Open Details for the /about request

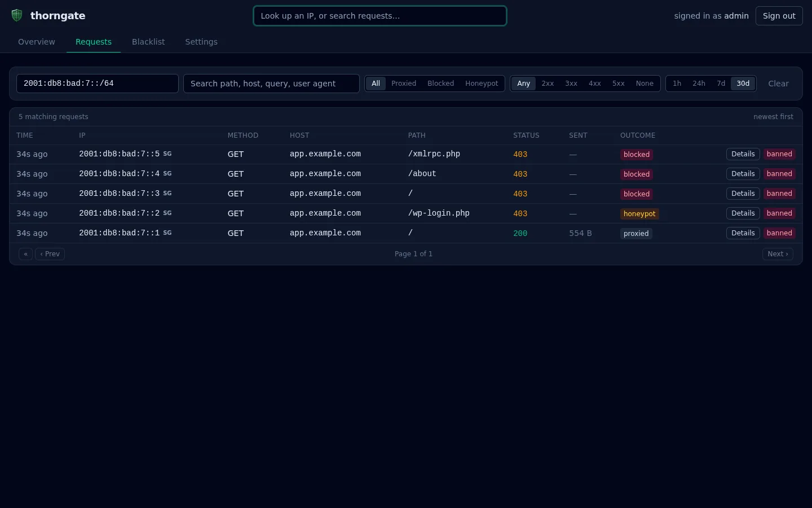pyautogui.click(x=743, y=174)
